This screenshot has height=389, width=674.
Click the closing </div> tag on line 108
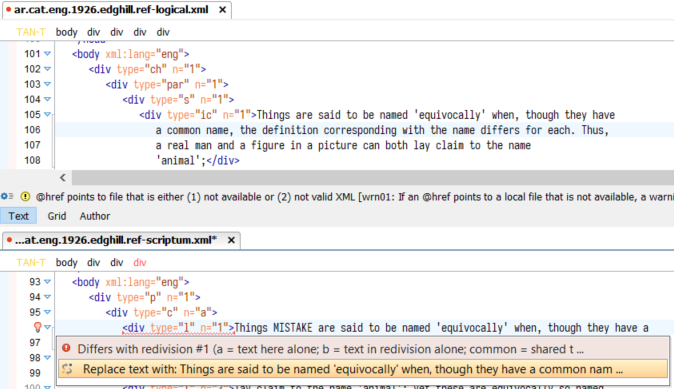click(x=223, y=161)
